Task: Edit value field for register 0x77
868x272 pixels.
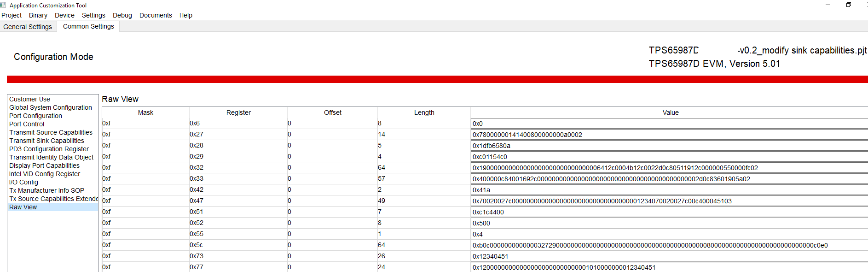Action: tap(670, 267)
